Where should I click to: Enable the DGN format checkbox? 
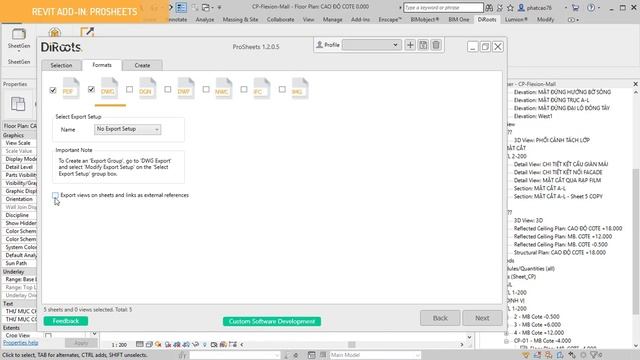129,89
